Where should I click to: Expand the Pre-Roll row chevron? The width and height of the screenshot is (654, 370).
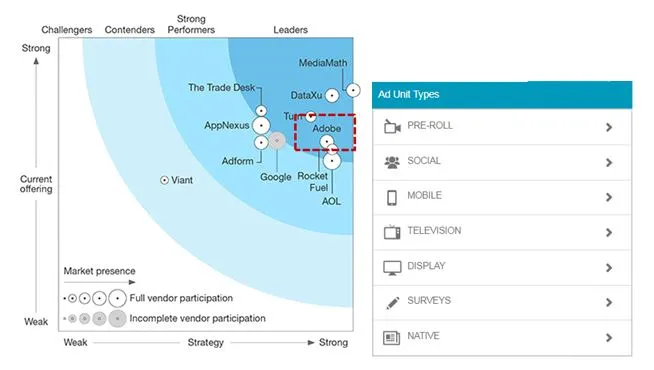click(609, 127)
